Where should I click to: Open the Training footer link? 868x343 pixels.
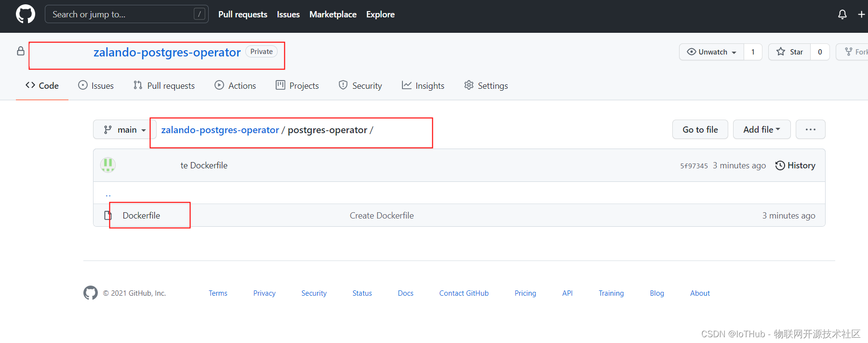click(x=611, y=293)
